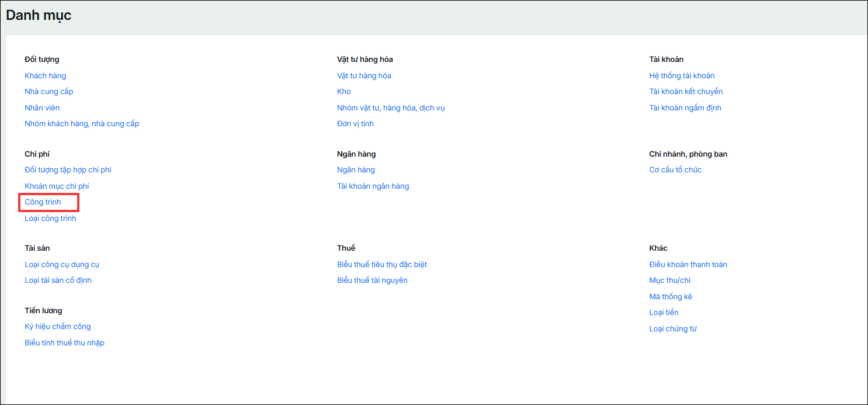Open Điều khoản thanh toán link
Image resolution: width=868 pixels, height=405 pixels.
tap(688, 265)
